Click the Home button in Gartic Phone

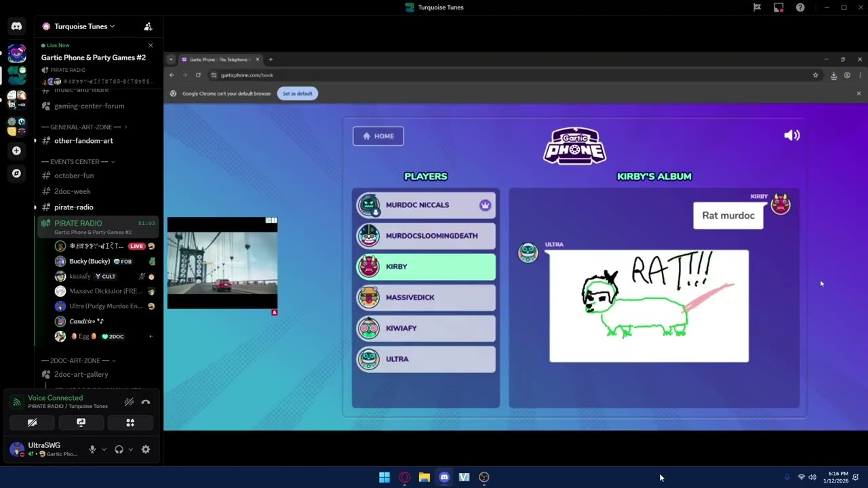tap(378, 136)
